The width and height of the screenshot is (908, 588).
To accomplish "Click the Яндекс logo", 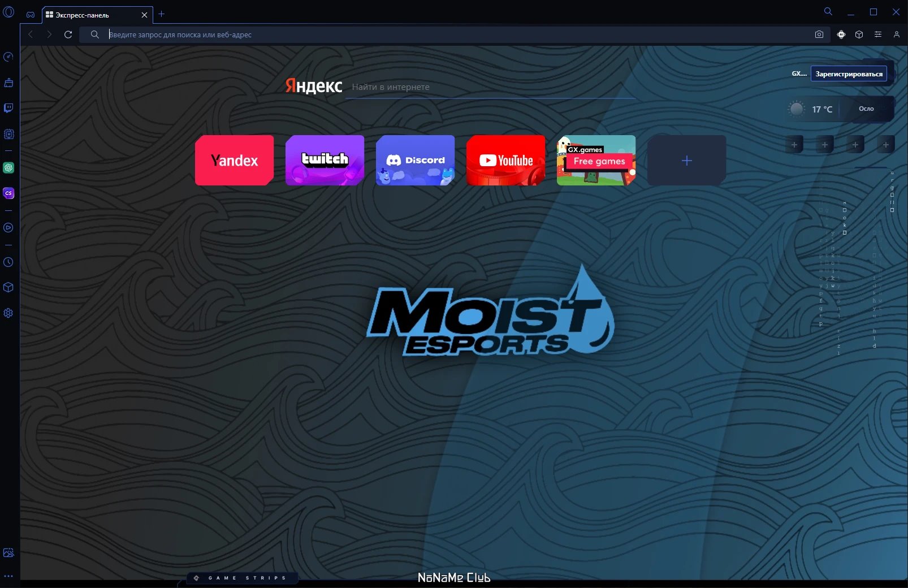I will [x=314, y=86].
